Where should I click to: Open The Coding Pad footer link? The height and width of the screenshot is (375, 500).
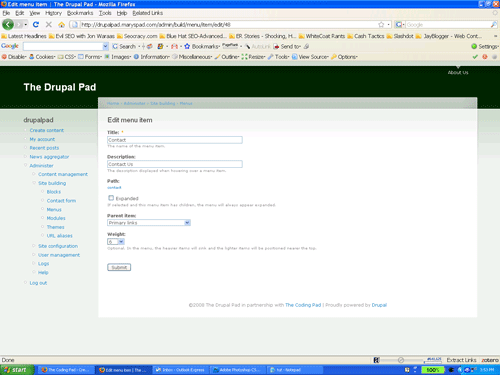pos(303,305)
